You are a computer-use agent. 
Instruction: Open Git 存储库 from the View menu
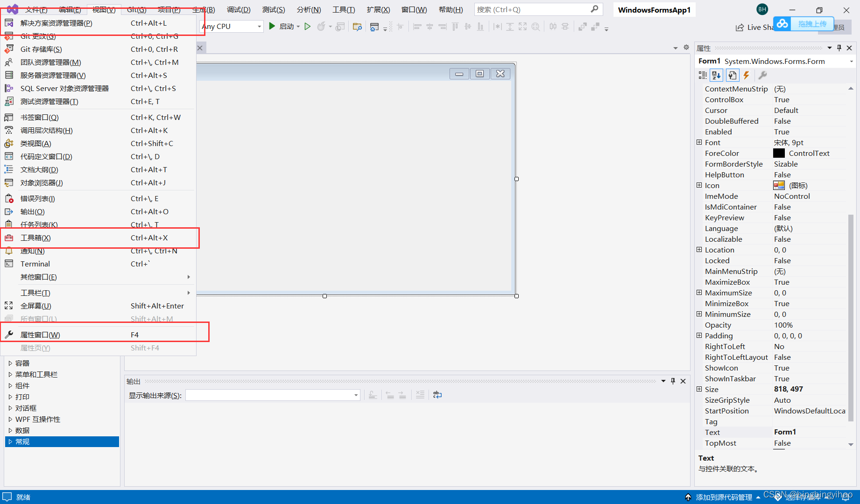click(x=98, y=49)
